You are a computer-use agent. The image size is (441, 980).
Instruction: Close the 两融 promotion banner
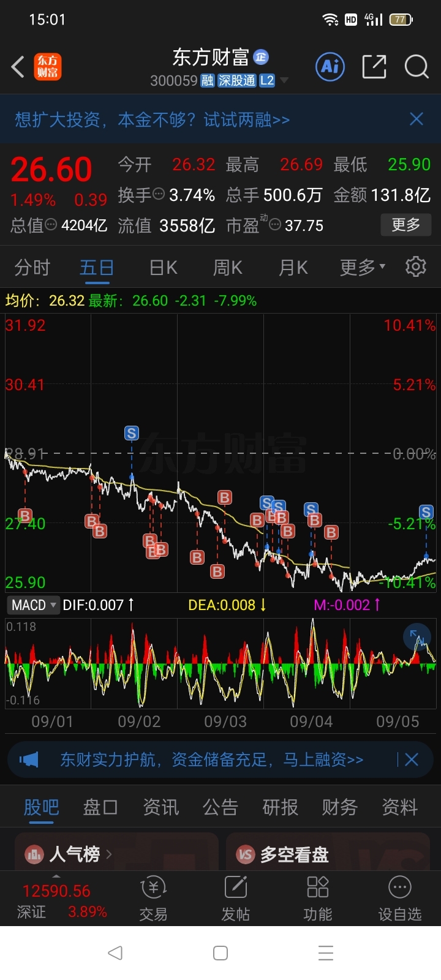417,119
